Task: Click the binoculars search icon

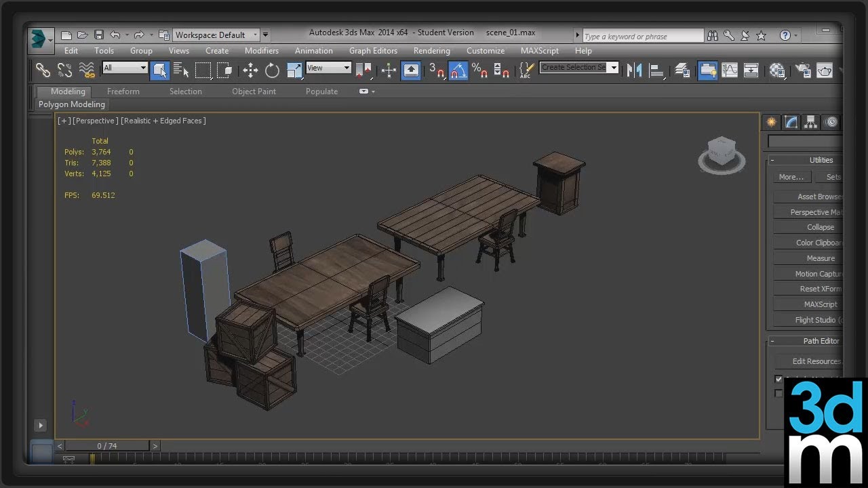Action: tap(713, 36)
